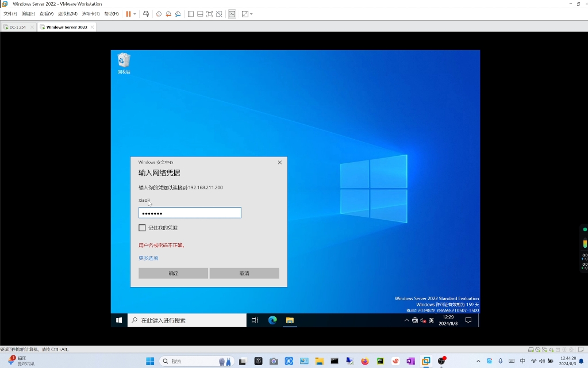
Task: Toggle the VMware library sidebar
Action: pos(190,14)
